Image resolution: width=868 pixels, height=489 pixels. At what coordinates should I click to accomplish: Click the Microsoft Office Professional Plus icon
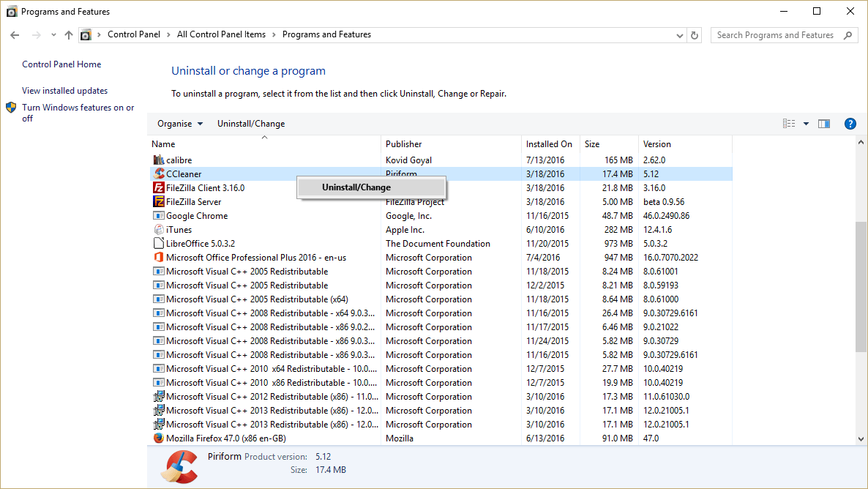(158, 258)
